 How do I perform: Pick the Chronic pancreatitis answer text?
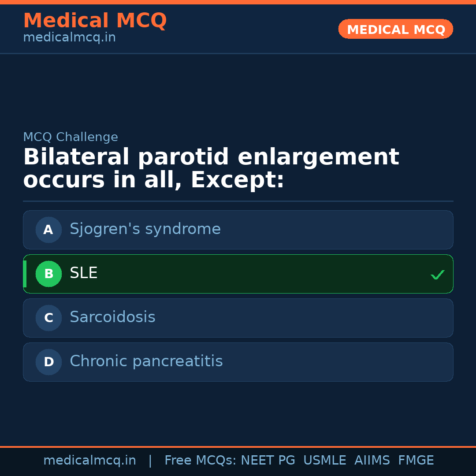(146, 361)
